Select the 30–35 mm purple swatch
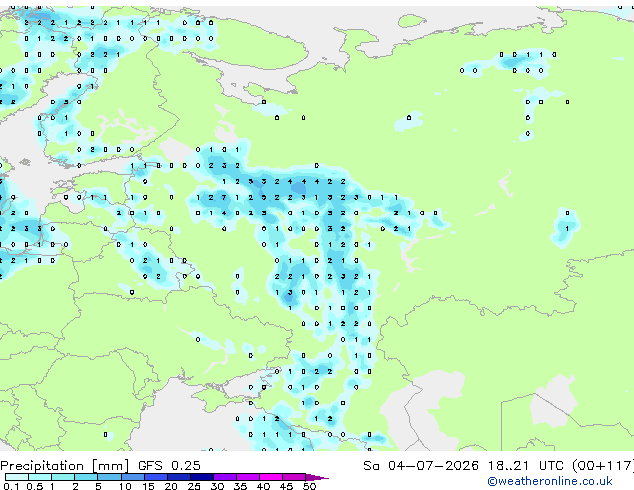The width and height of the screenshot is (634, 490). (225, 477)
